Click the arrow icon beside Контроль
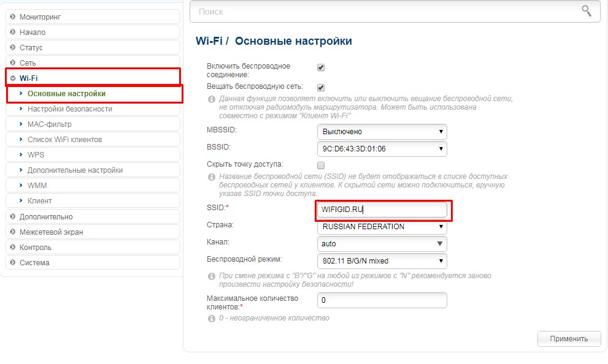The width and height of the screenshot is (608, 364). [x=13, y=247]
